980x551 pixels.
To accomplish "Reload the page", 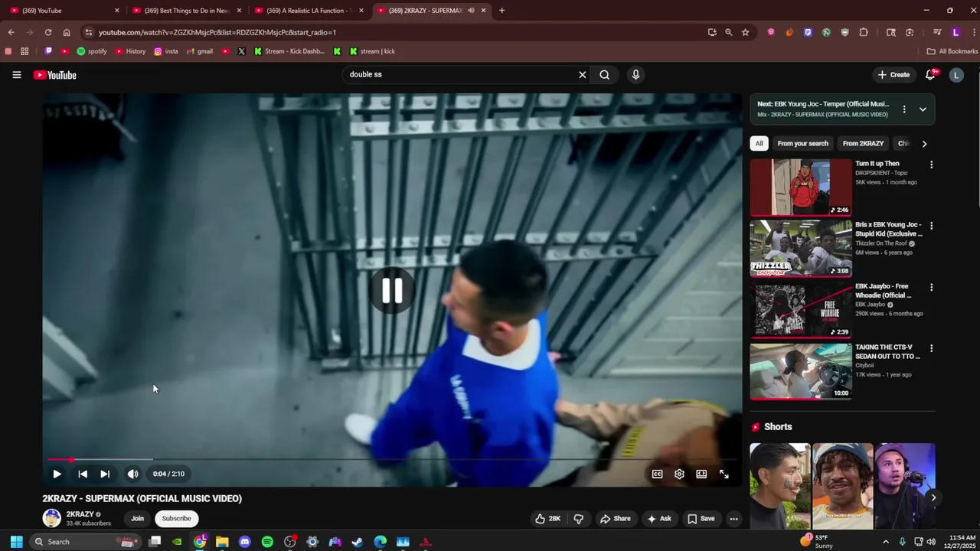I will [47, 32].
